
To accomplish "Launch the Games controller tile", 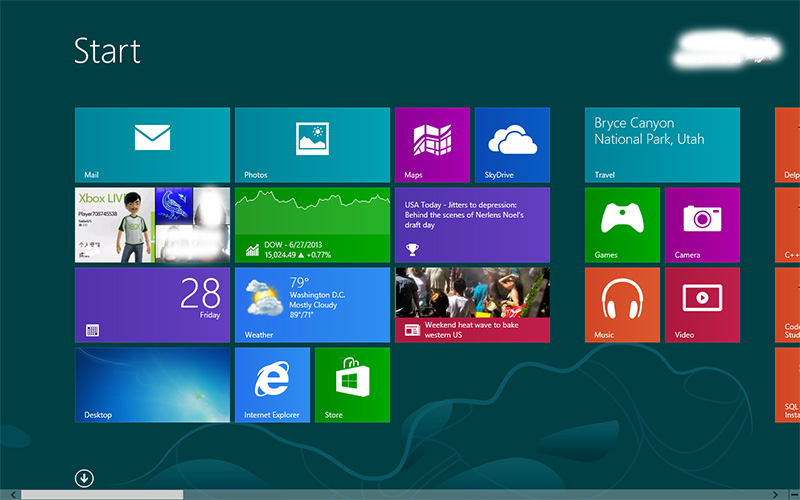I will [x=622, y=224].
